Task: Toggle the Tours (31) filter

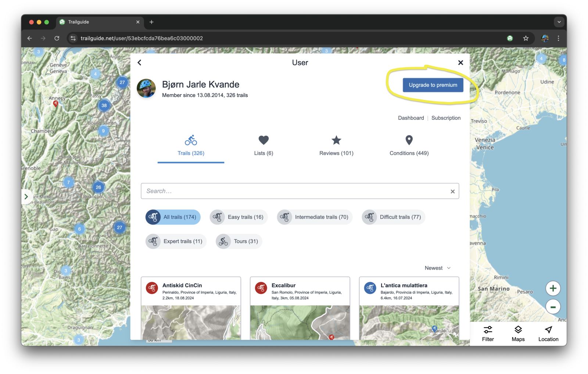Action: [x=239, y=241]
